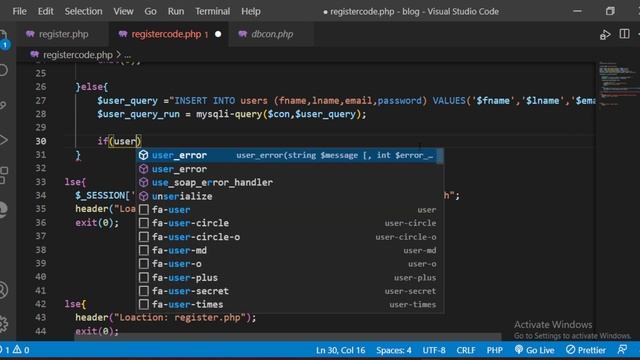Click line number 30 in the gutter
This screenshot has height=360, width=640.
pos(41,141)
